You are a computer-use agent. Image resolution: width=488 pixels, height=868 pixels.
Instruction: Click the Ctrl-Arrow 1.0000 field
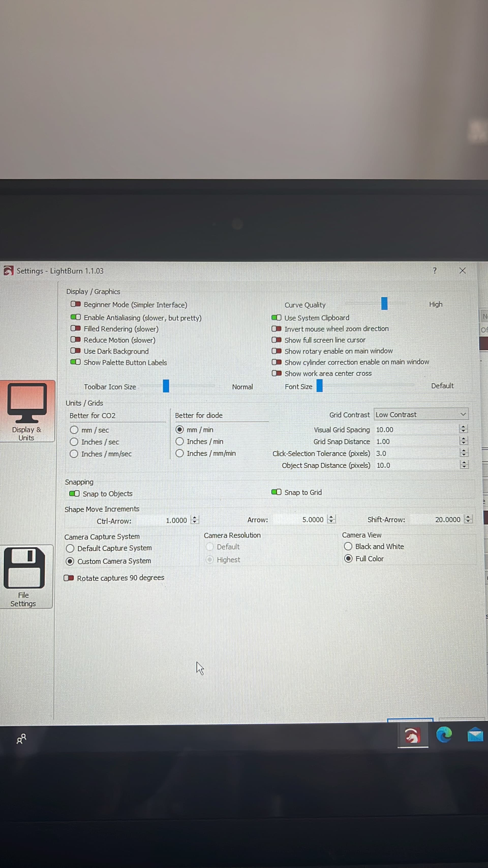point(161,520)
